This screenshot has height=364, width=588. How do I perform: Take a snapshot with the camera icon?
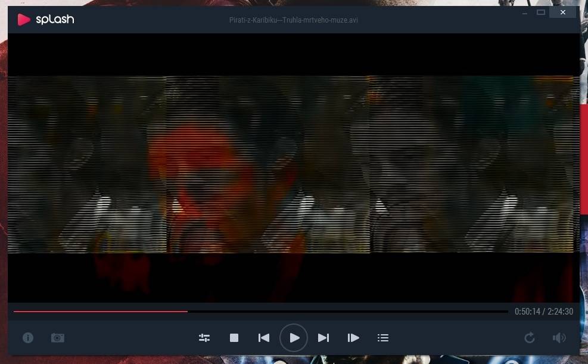[58, 338]
